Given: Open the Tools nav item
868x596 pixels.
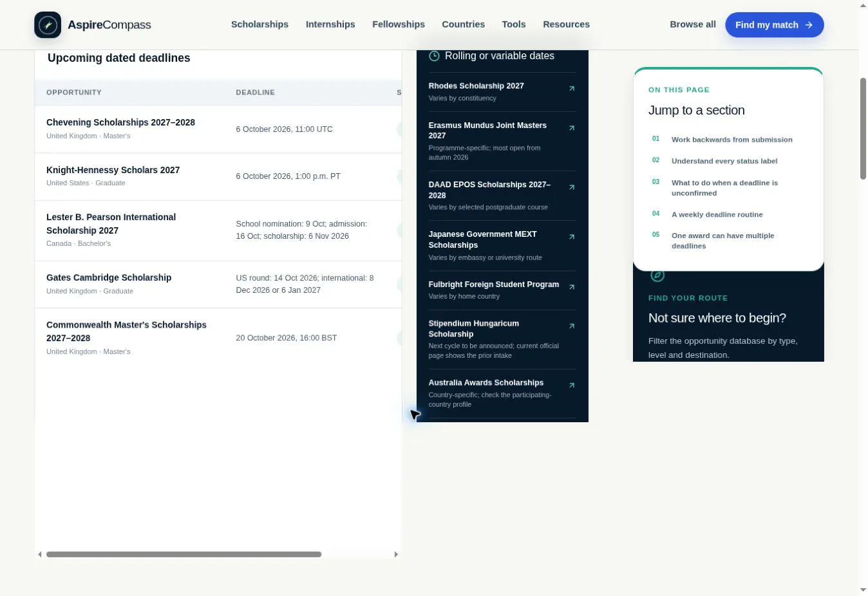Looking at the screenshot, I should (x=514, y=24).
